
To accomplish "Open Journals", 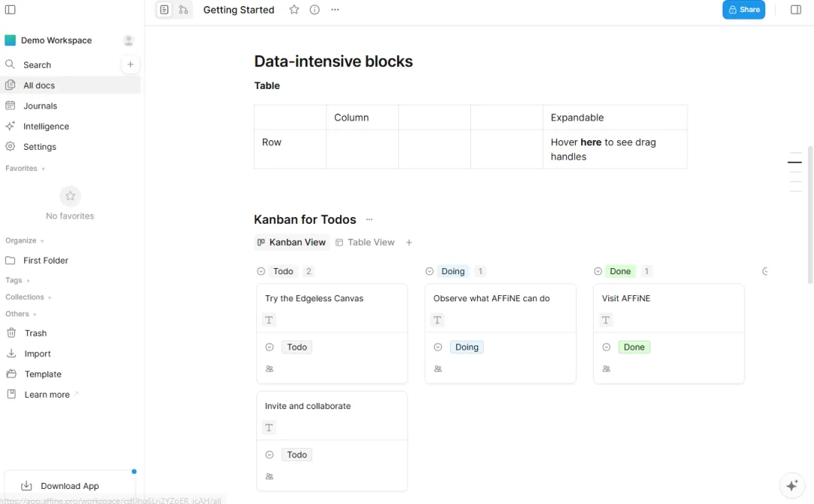I will tap(70, 106).
